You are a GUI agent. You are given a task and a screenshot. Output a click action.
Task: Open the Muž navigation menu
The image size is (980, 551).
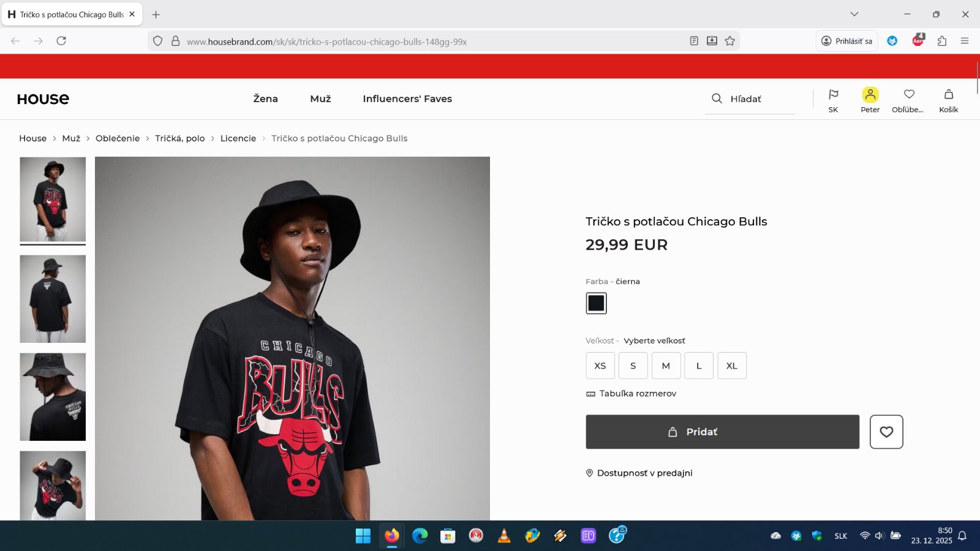pos(320,99)
